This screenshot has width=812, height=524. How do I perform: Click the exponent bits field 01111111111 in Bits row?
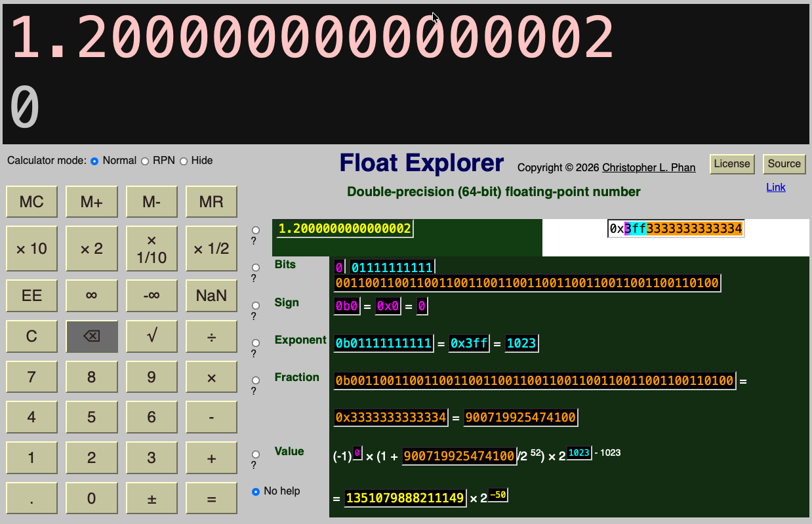coord(392,268)
